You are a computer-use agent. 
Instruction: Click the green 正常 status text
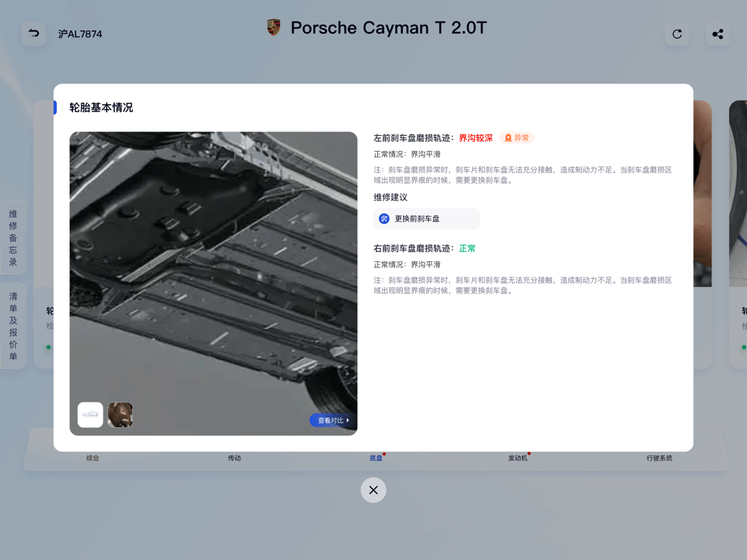(x=467, y=249)
